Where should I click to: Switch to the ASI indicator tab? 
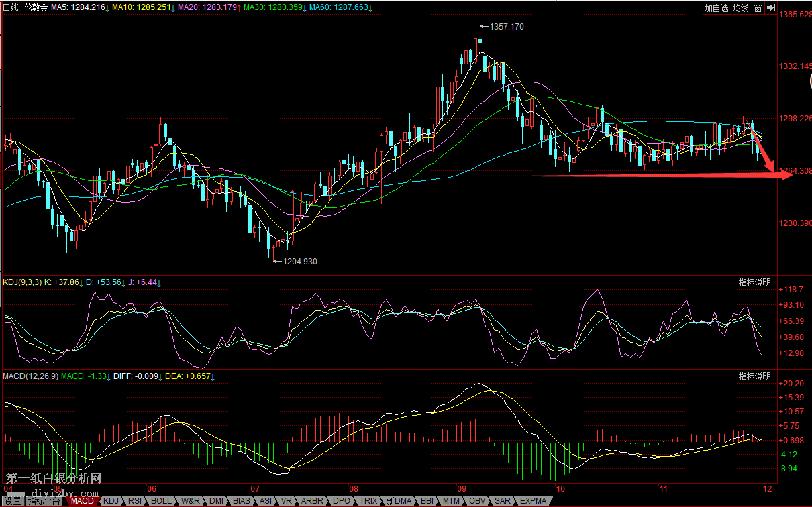[x=266, y=501]
